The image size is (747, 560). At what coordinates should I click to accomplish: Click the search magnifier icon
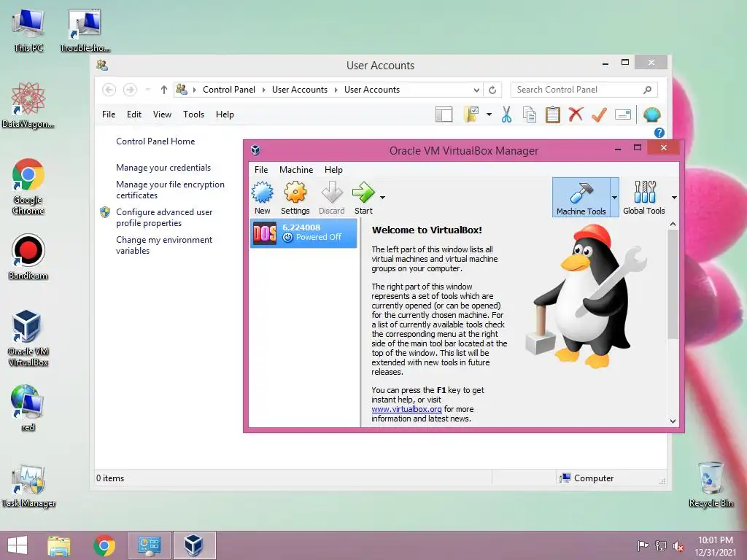click(x=648, y=90)
